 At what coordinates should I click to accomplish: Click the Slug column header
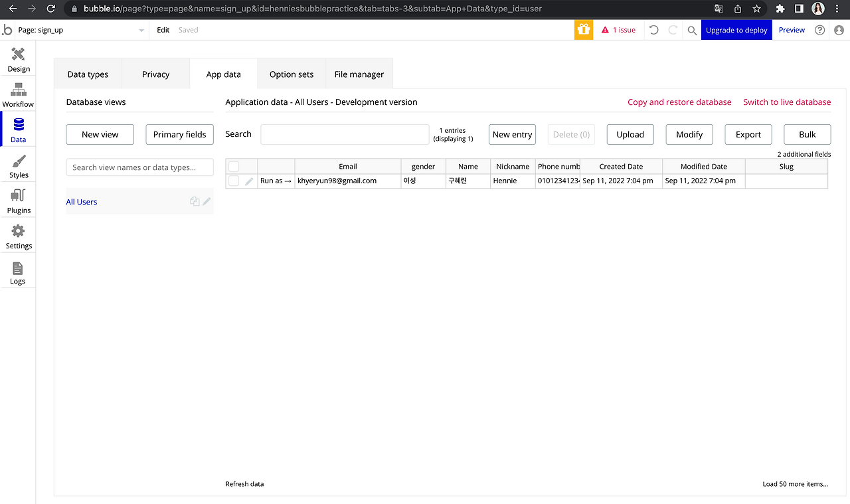pyautogui.click(x=786, y=167)
